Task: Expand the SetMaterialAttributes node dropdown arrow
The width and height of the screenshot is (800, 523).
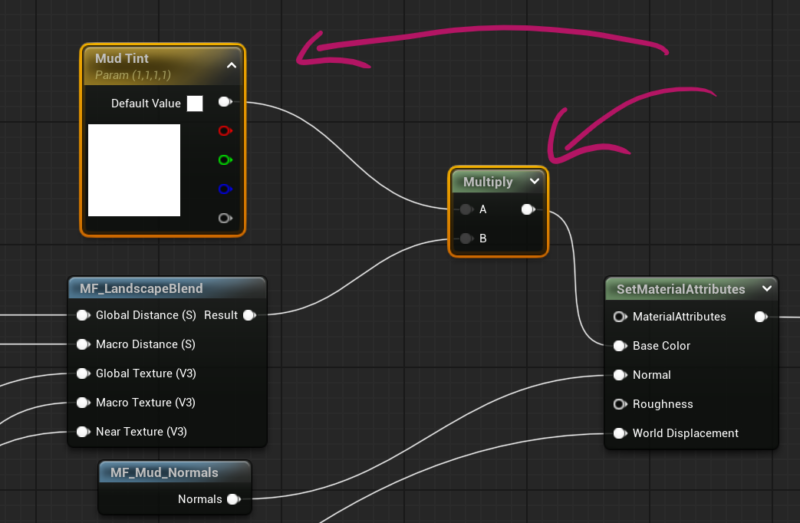Action: point(766,288)
